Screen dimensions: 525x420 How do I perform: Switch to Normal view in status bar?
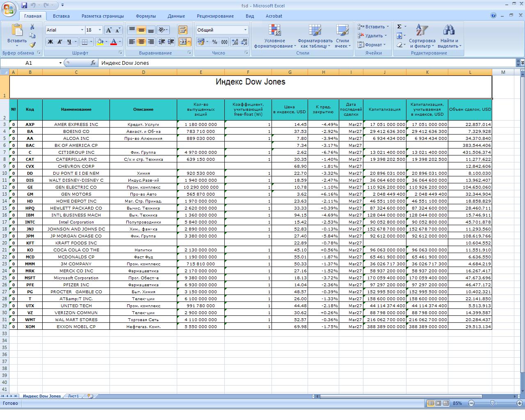[x=431, y=403]
